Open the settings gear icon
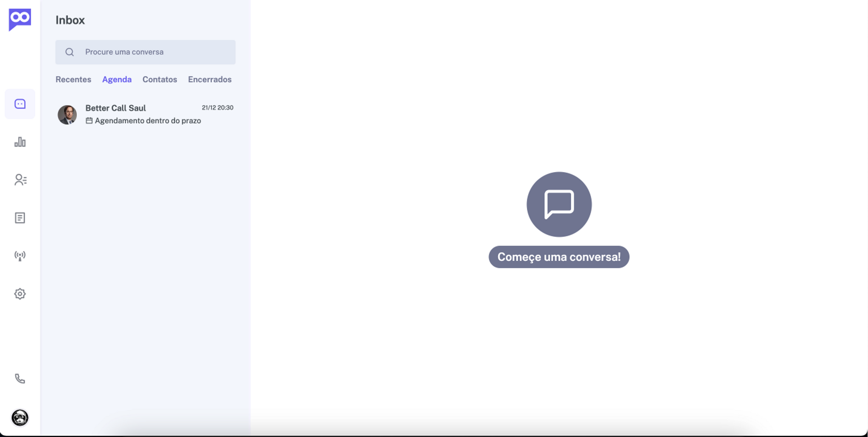This screenshot has height=437, width=868. 20,294
